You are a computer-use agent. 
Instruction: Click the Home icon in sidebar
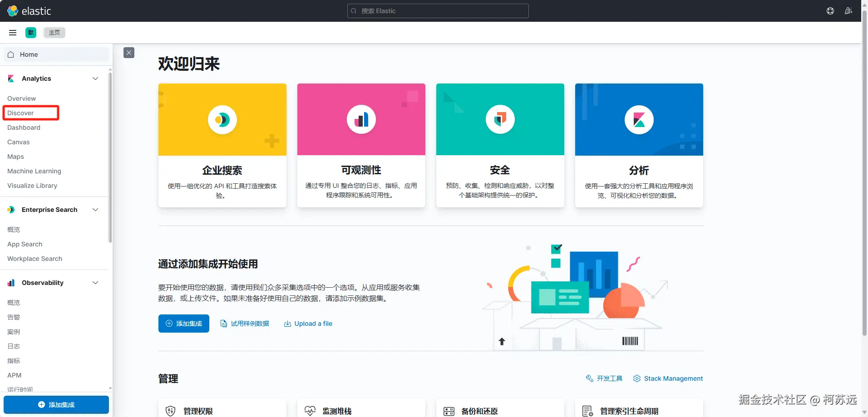coord(11,54)
